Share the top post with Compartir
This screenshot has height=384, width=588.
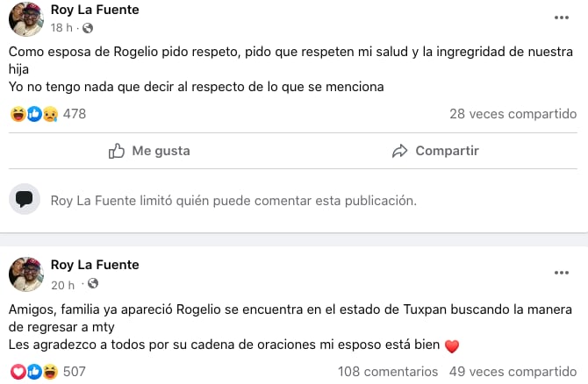coord(435,151)
